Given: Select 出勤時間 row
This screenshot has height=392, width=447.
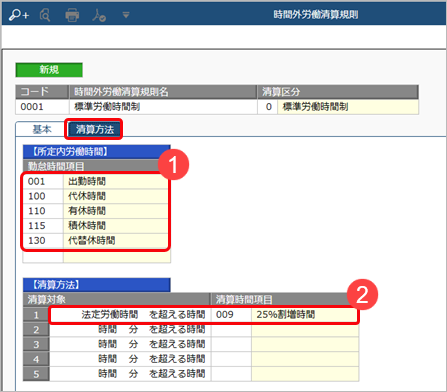Looking at the screenshot, I should pos(117,182).
